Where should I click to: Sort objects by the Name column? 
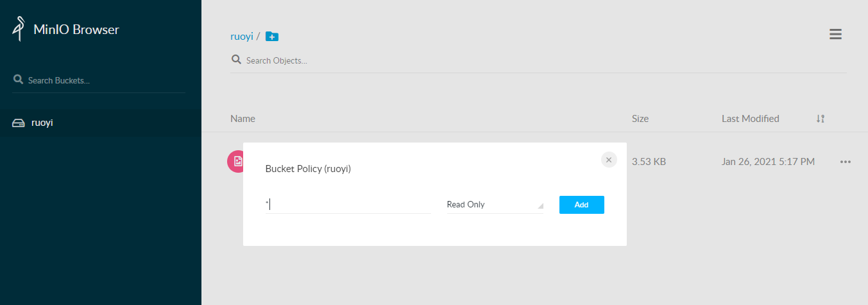coord(243,119)
